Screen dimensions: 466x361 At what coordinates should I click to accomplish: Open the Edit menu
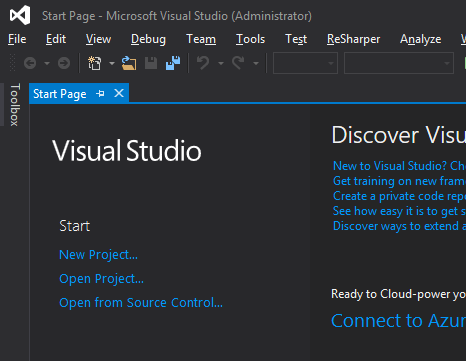[56, 39]
